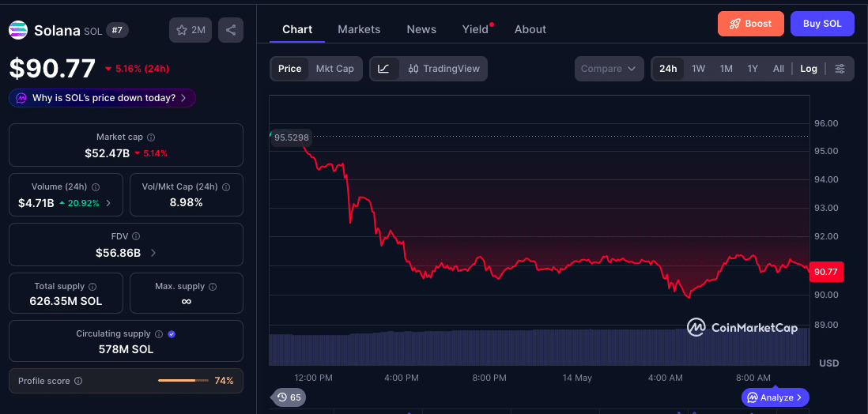Click verified badge next to Circulating supply
Image resolution: width=868 pixels, height=414 pixels.
click(x=172, y=333)
